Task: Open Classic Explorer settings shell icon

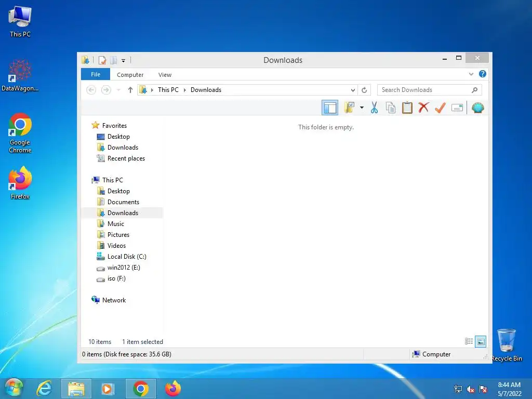Action: point(478,108)
